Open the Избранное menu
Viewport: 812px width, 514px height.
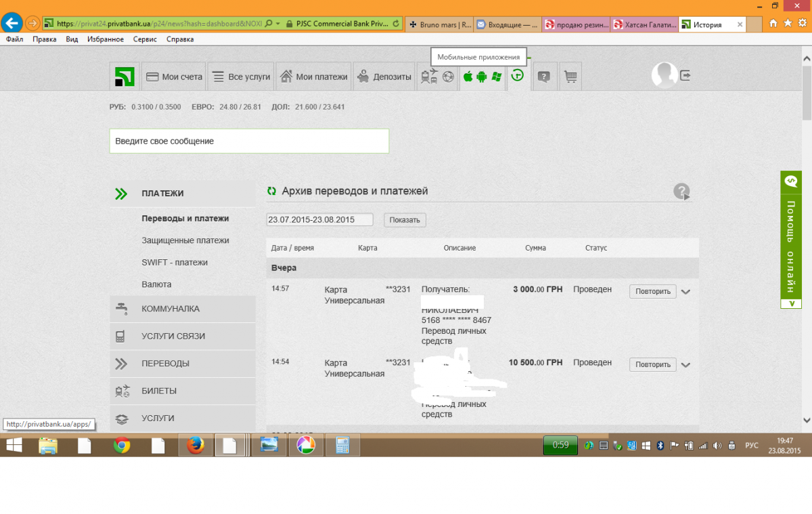click(105, 39)
